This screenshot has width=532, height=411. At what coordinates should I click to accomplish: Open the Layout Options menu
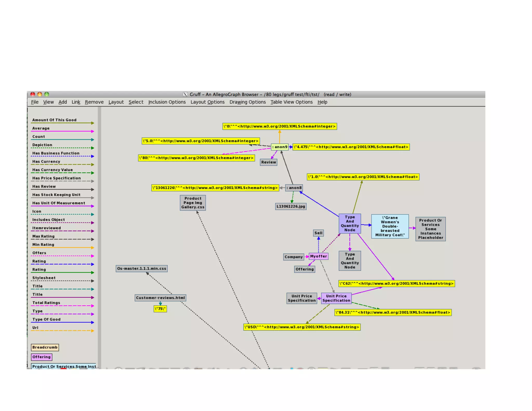(207, 102)
